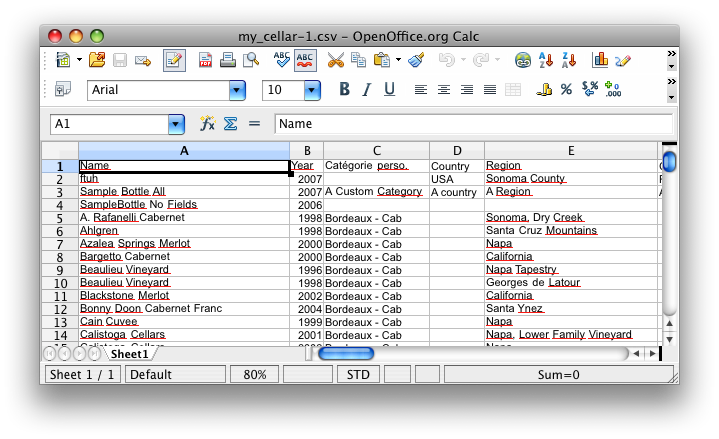Toggle Show Draw Functions pencil icon

pos(623,61)
